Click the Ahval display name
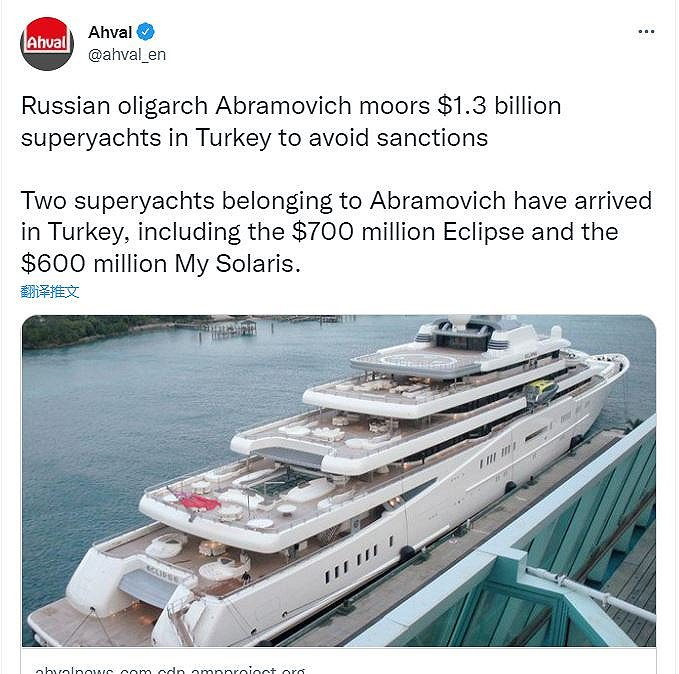The width and height of the screenshot is (679, 674). point(110,32)
